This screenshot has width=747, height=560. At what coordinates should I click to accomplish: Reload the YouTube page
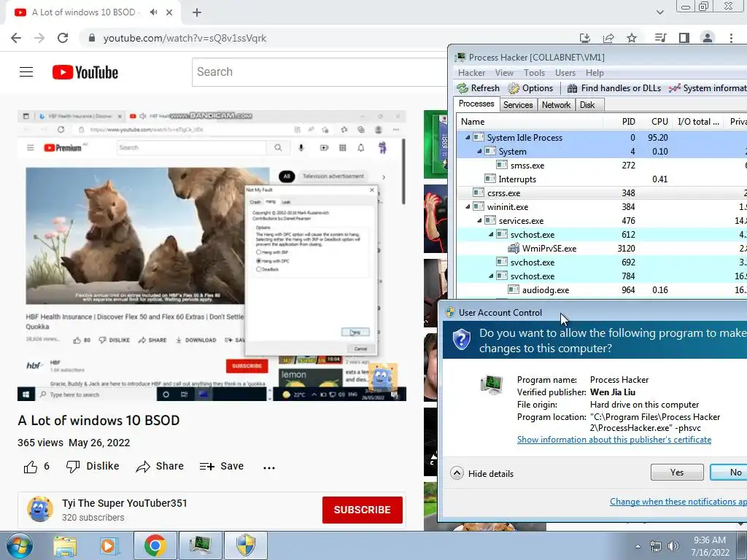pyautogui.click(x=63, y=38)
